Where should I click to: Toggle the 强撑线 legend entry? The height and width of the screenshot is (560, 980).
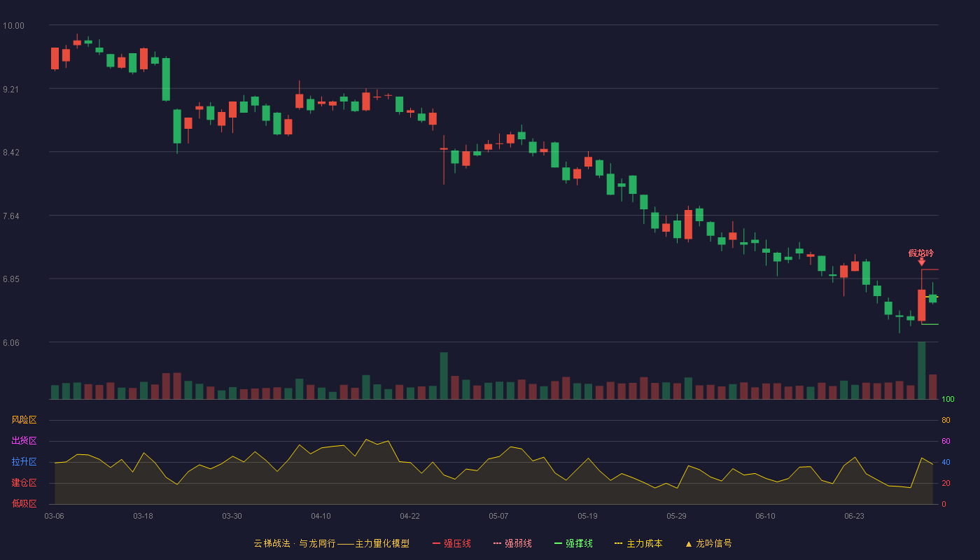click(x=573, y=543)
